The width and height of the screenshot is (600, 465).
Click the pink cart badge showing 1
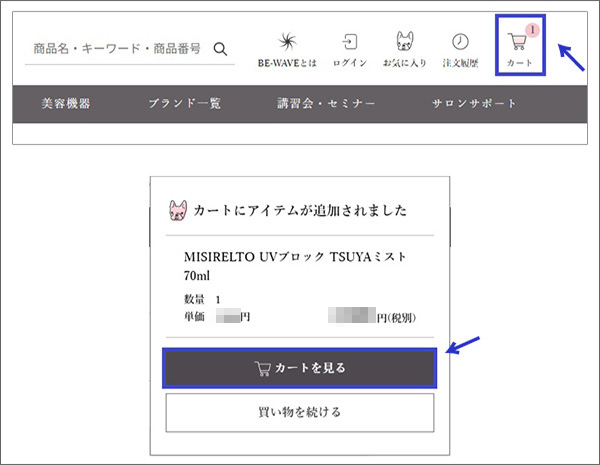[532, 30]
